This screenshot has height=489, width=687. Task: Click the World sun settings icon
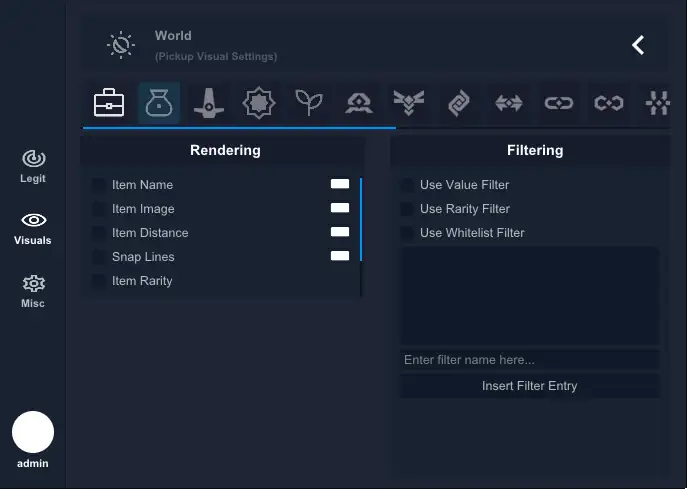121,45
